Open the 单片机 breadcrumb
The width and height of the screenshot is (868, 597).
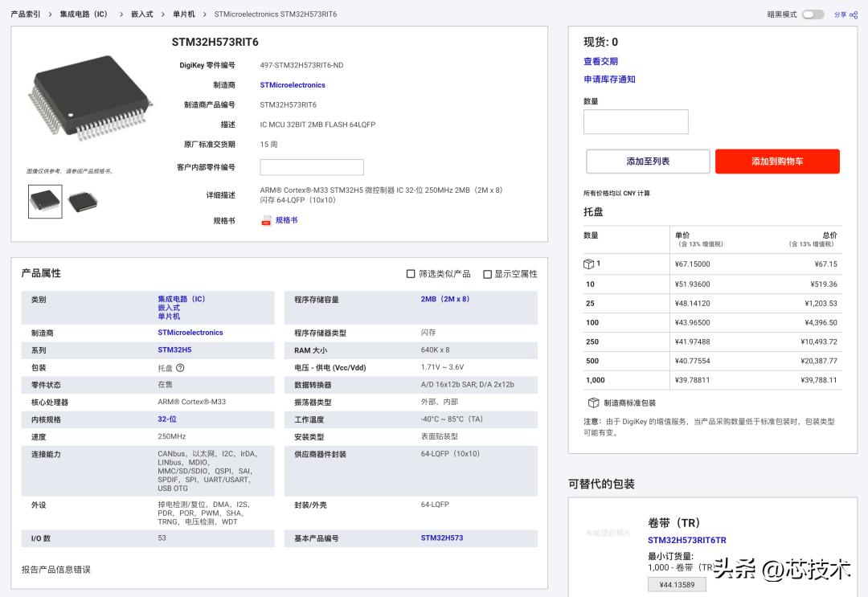(x=184, y=14)
